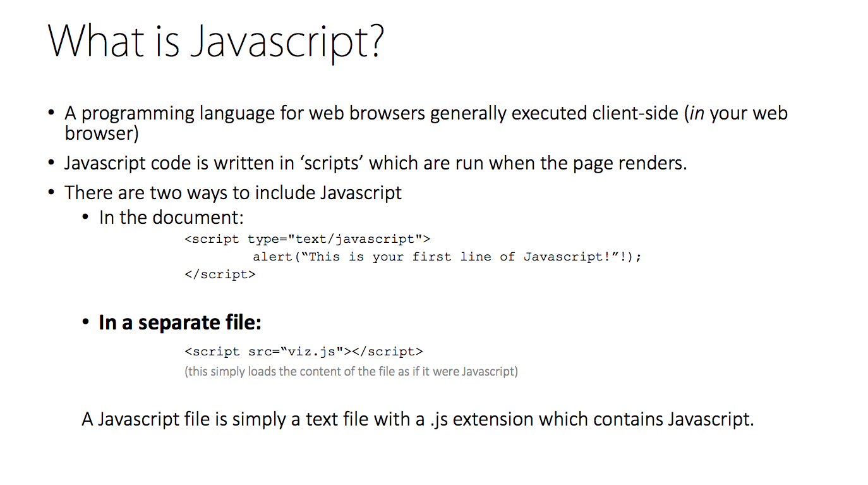Select 'There are two ways to include Javascript'

click(233, 192)
